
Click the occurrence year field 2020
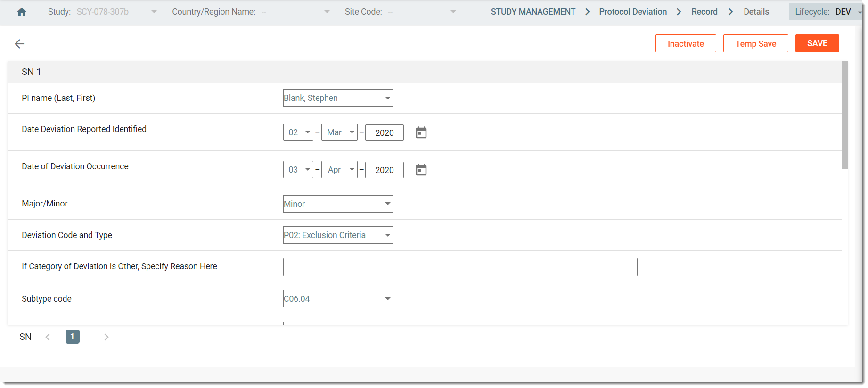pos(385,170)
